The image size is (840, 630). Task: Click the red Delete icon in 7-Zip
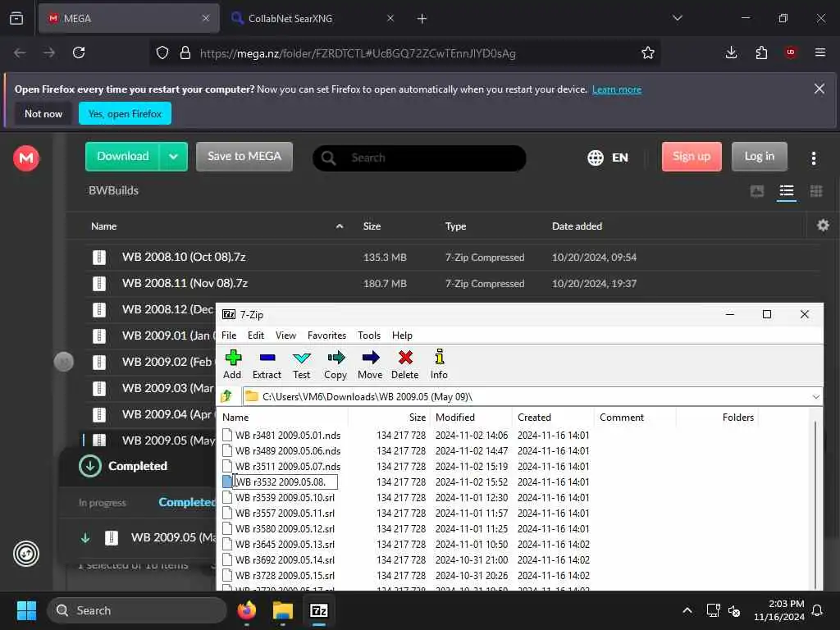pos(405,358)
